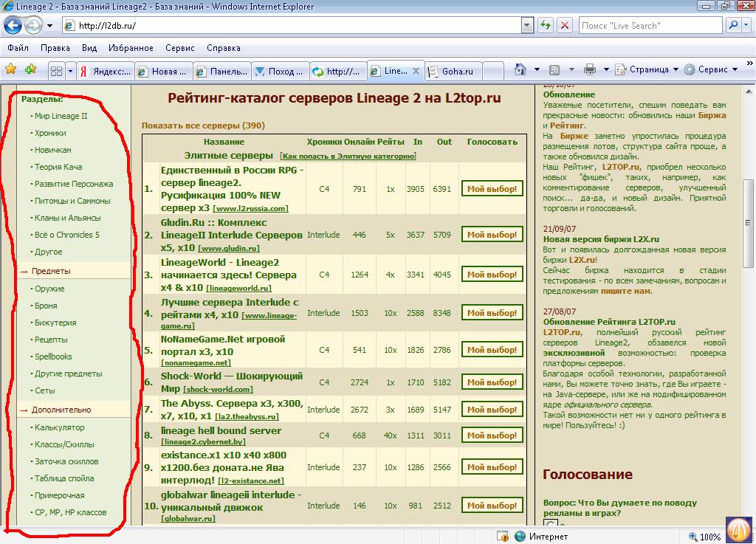
Task: Open the Мир Lineage II sidebar link
Action: point(61,116)
